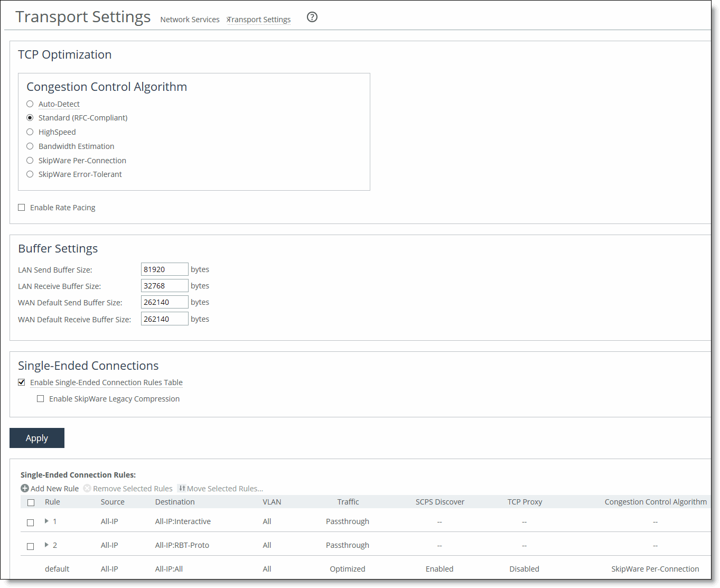The height and width of the screenshot is (588, 720).
Task: Click Add New Rule link
Action: (x=54, y=489)
